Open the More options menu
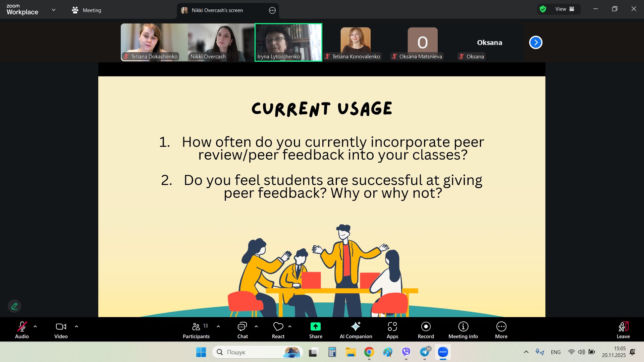The width and height of the screenshot is (644, 362). (x=501, y=330)
